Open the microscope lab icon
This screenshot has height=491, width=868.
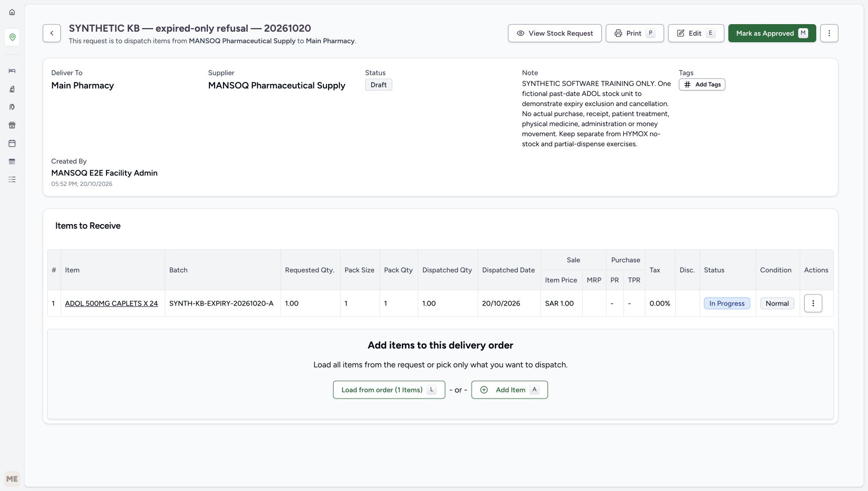coord(12,89)
